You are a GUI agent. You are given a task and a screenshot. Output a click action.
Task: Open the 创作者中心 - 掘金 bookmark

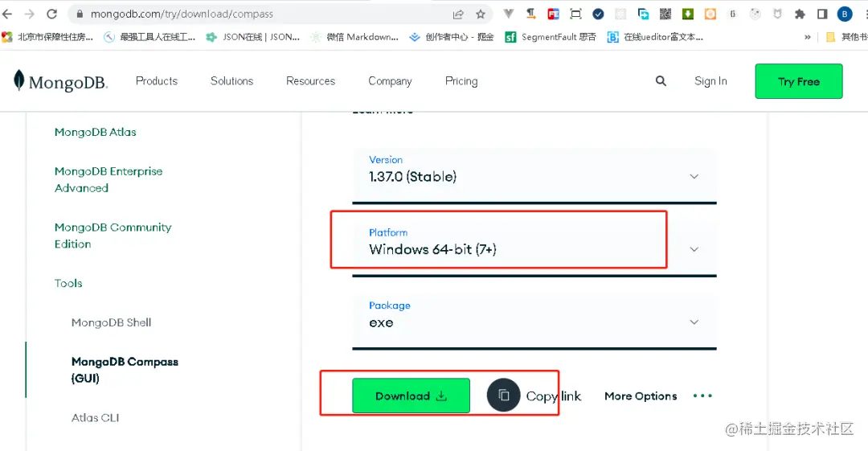tap(451, 37)
